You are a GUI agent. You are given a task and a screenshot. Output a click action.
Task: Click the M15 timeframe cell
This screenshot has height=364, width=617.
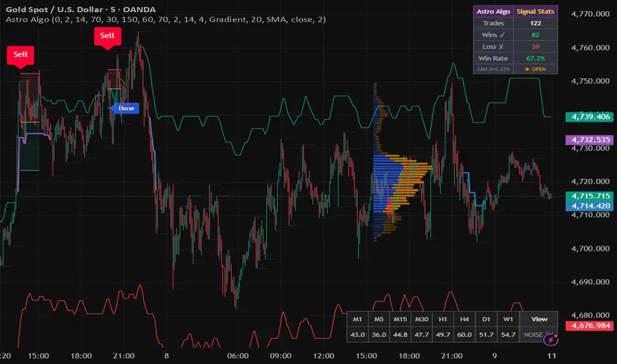click(400, 319)
